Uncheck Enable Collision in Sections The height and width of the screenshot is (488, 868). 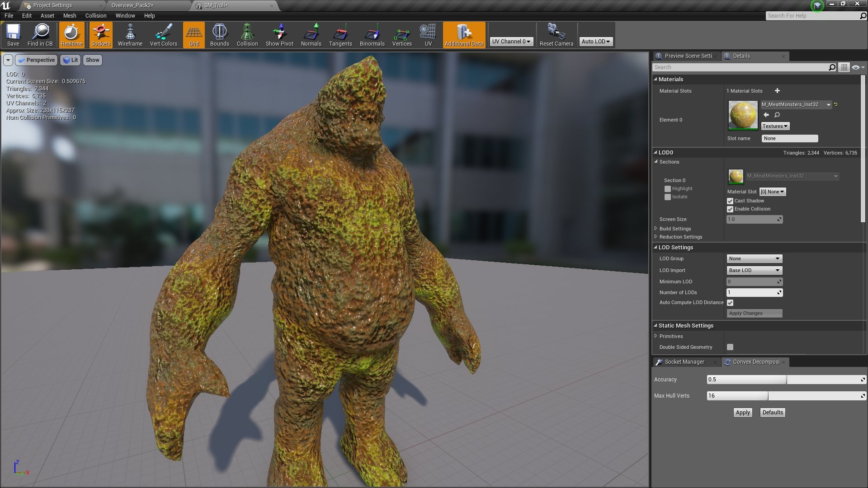[730, 209]
